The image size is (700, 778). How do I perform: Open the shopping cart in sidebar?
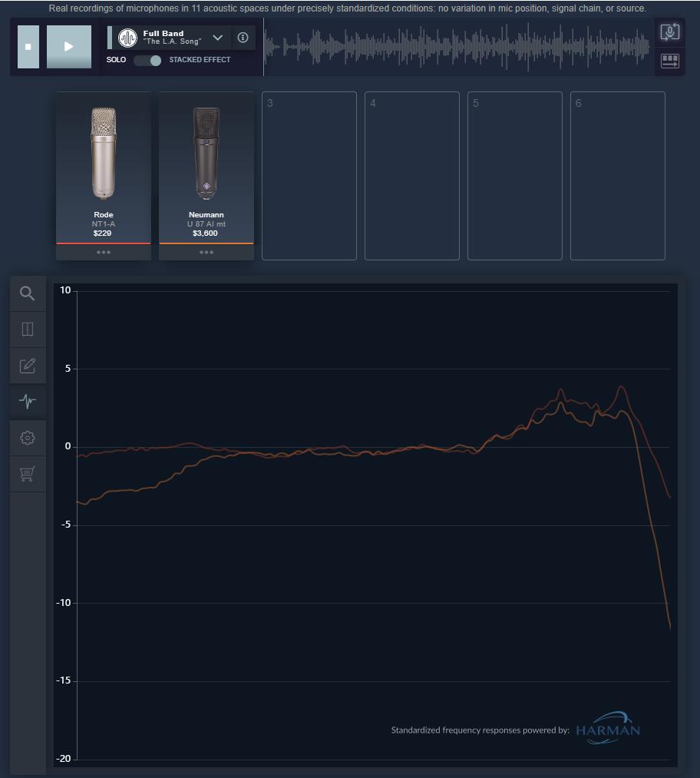point(28,474)
